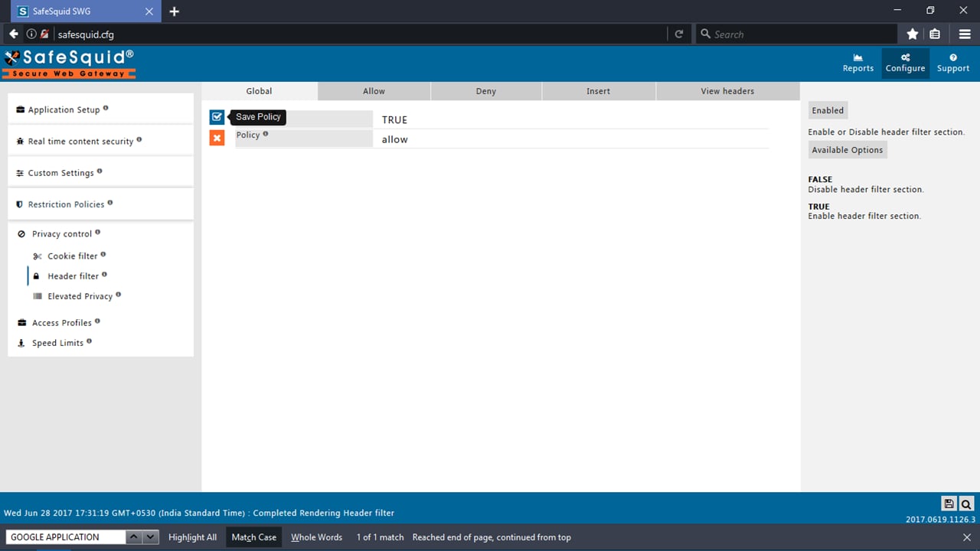
Task: Click the reload page icon
Action: pyautogui.click(x=678, y=34)
